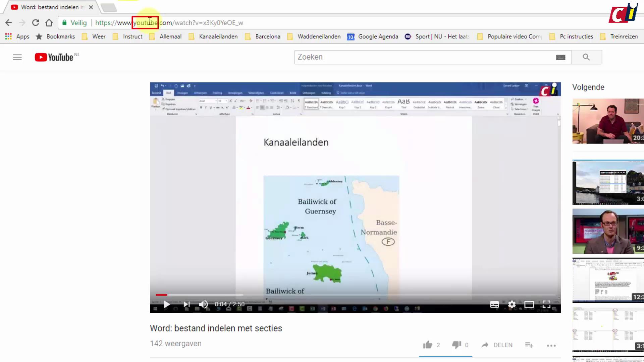Viewport: 644px width, 362px height.
Task: Enter fullscreen mode
Action: coord(547,304)
